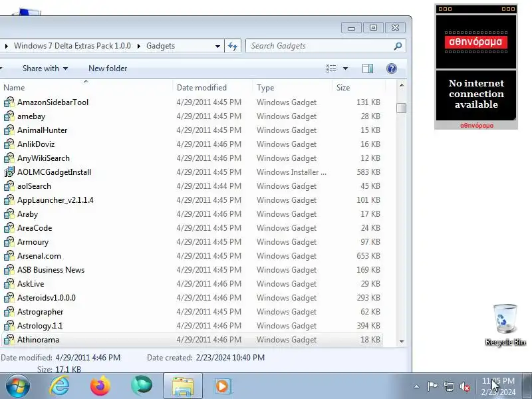Click the Araby gadget file icon
The height and width of the screenshot is (399, 532).
(x=9, y=213)
